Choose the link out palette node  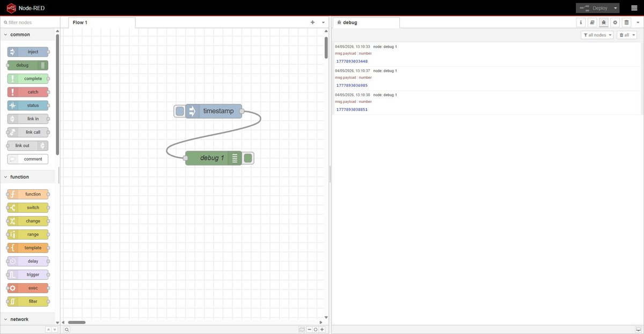pyautogui.click(x=28, y=145)
